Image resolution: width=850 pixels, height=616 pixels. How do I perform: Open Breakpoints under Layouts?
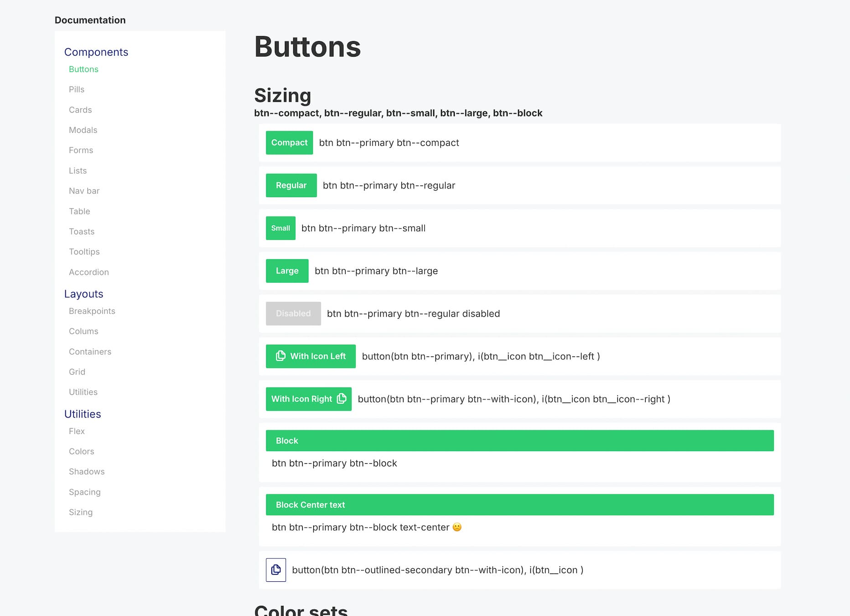click(x=92, y=311)
